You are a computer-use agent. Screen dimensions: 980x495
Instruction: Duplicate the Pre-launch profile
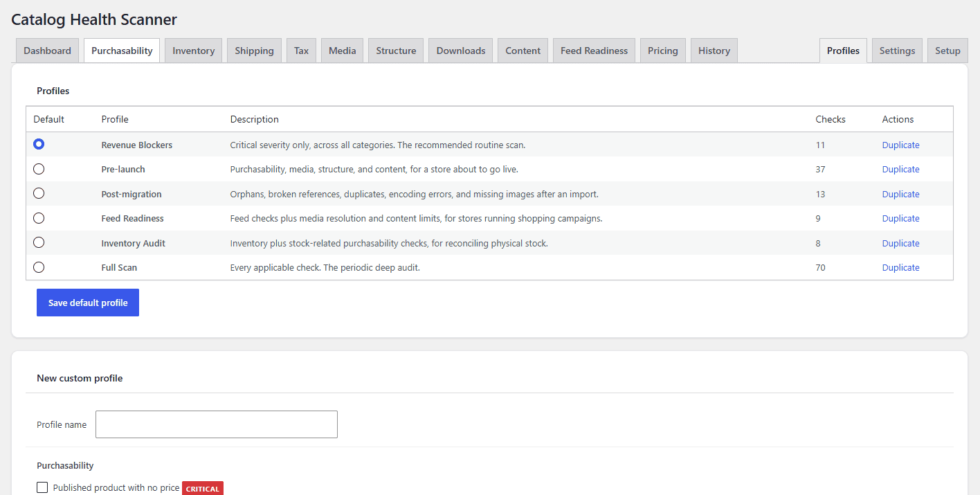point(900,169)
